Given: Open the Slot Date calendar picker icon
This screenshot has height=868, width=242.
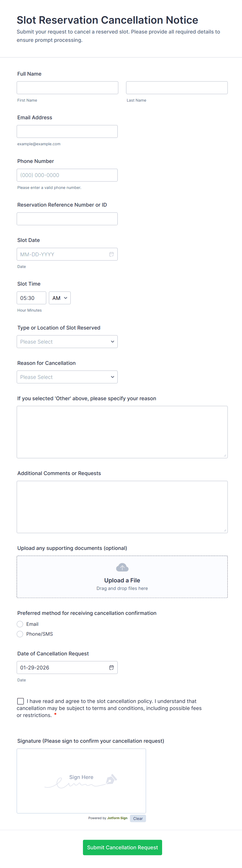Looking at the screenshot, I should click(x=111, y=254).
